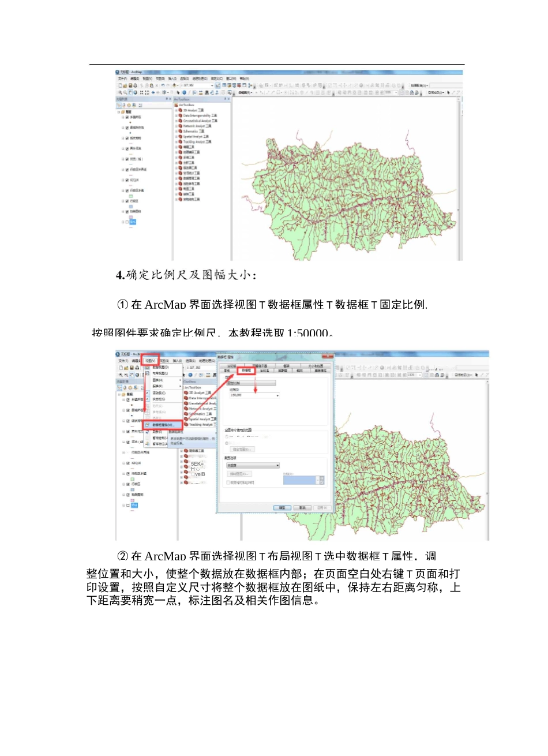
Task: Click Print icon in upper ArcMap toolbar
Action: (x=136, y=85)
